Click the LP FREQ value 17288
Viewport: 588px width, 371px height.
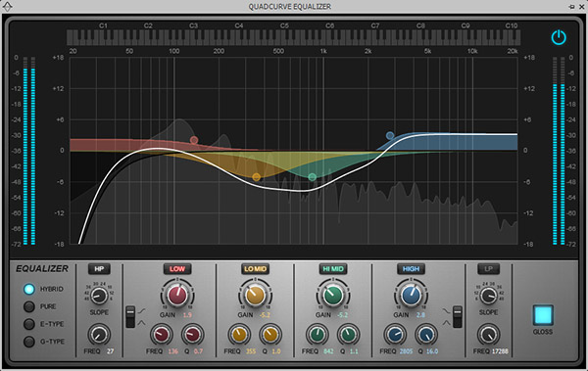point(500,351)
